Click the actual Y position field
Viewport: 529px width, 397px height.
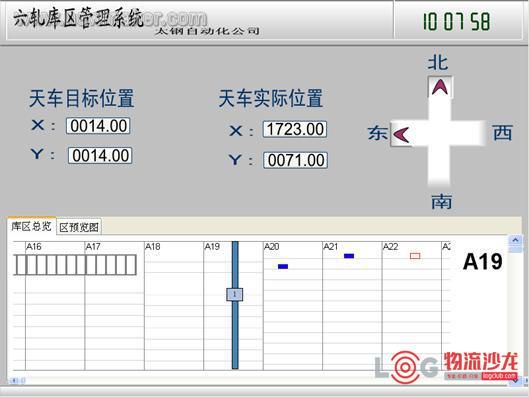pos(296,160)
